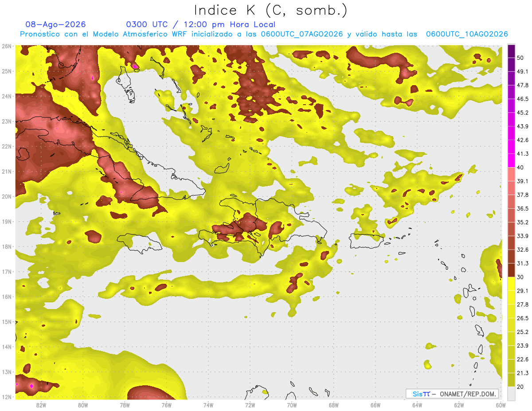Click the colorbar value "32.6"
532x411 pixels.
click(522, 250)
